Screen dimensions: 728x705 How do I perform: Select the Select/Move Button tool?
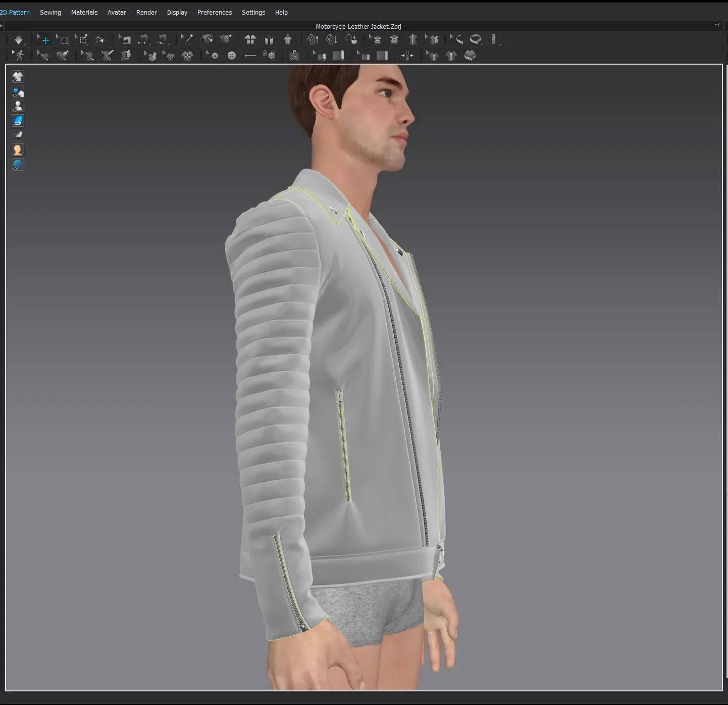pos(213,56)
